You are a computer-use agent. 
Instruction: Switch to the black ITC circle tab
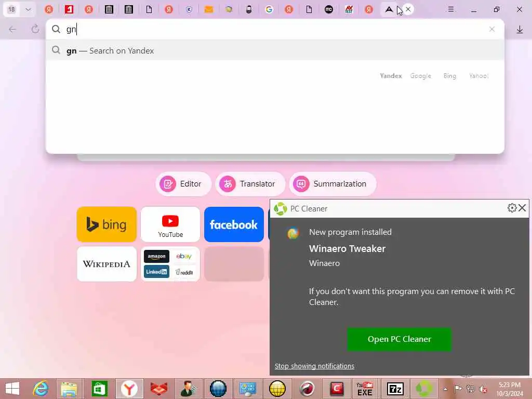click(328, 9)
